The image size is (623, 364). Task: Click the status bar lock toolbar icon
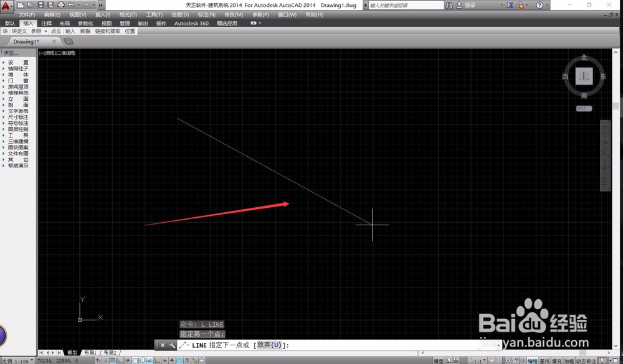(515, 360)
